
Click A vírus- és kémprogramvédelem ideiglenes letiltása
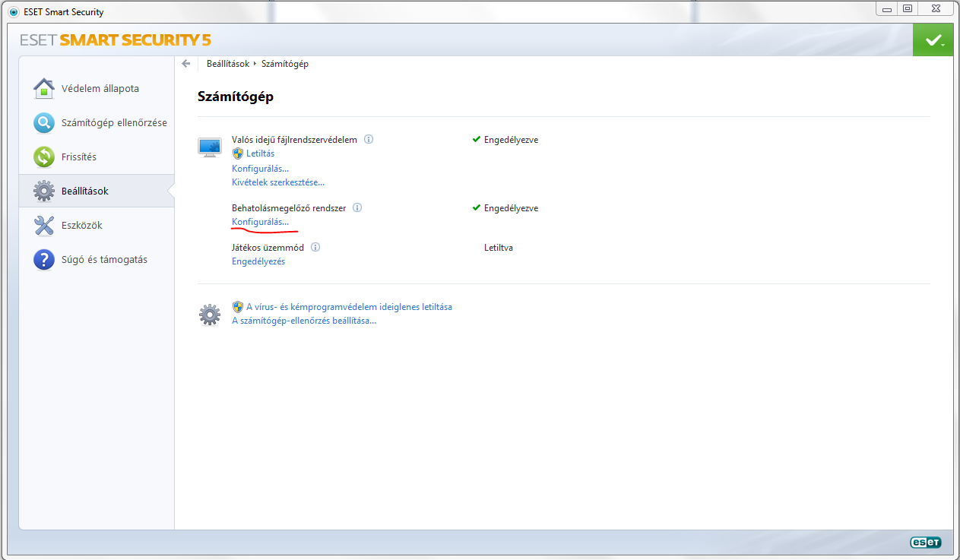(349, 307)
